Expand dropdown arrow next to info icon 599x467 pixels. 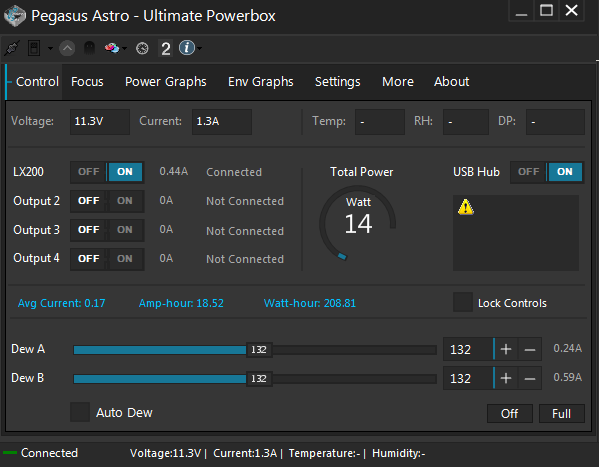(200, 49)
